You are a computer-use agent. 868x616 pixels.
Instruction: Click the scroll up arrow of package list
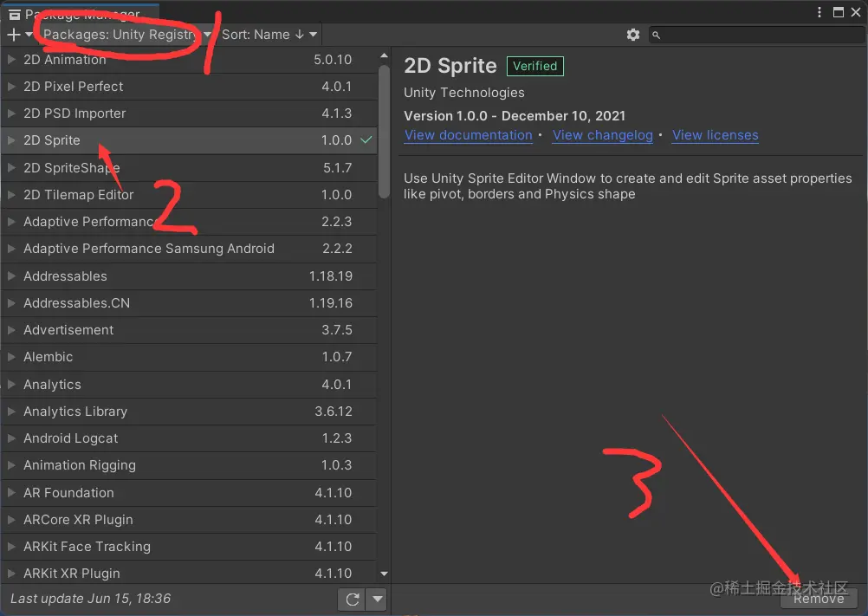click(x=384, y=56)
